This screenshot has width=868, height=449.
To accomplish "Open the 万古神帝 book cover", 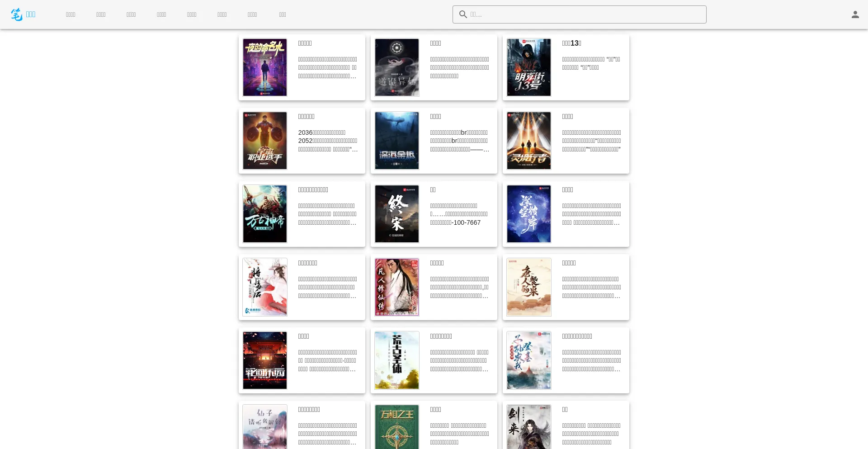I will pos(265,214).
